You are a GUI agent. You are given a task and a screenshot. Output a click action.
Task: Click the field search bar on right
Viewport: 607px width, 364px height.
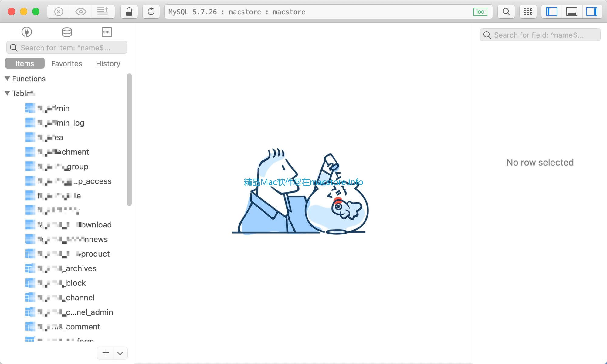click(540, 35)
